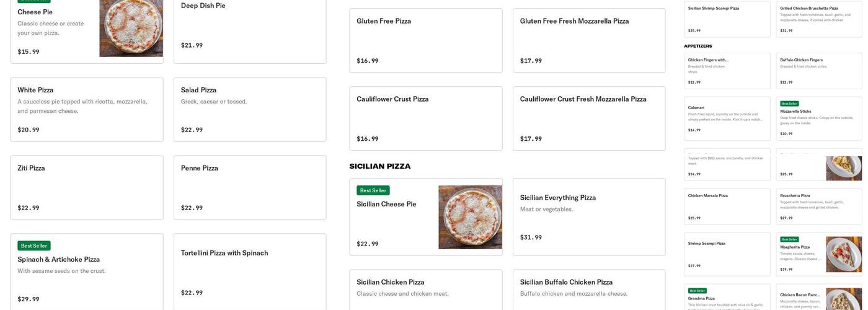Click the Spinach & Artichoke Pizza title
Screen dimensions: 868x310
pyautogui.click(x=58, y=259)
